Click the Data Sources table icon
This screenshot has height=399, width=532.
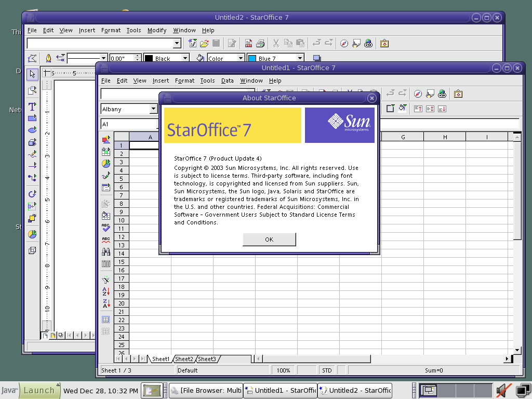pyautogui.click(x=106, y=263)
